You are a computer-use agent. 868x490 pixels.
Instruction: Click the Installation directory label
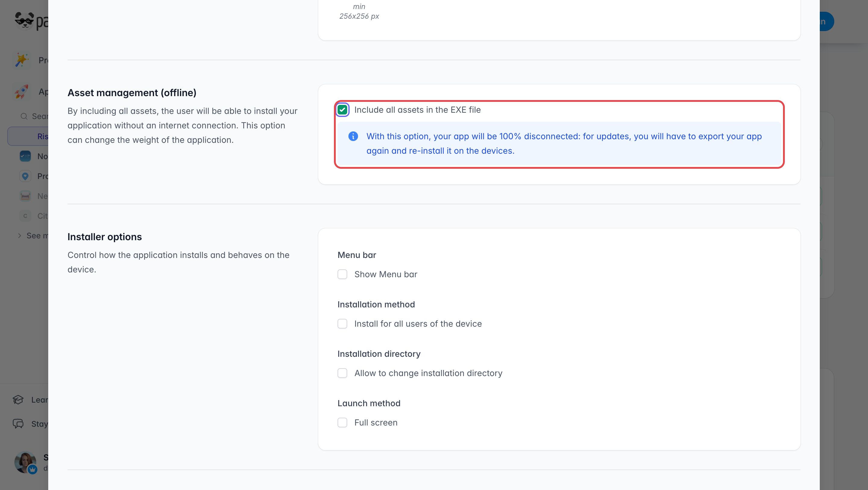(379, 354)
